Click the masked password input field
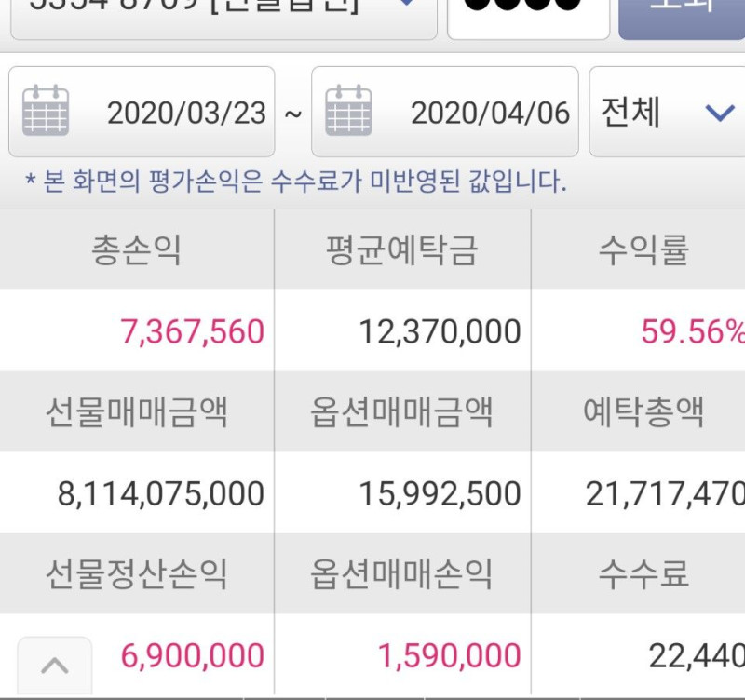Viewport: 745px width, 700px height. (x=528, y=14)
